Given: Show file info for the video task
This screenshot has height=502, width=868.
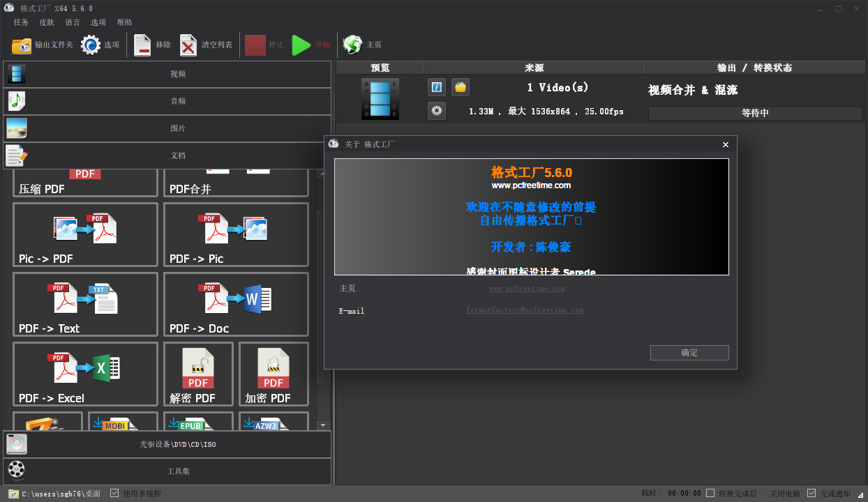Looking at the screenshot, I should (x=437, y=87).
